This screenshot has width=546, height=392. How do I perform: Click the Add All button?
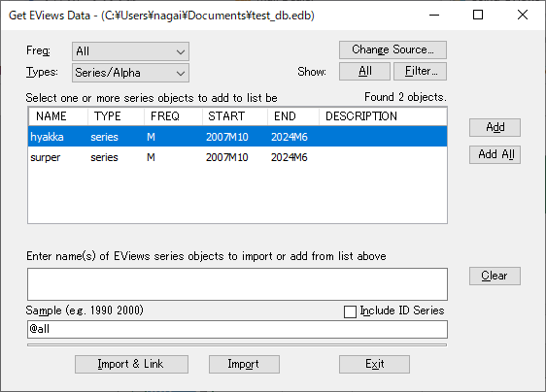click(x=495, y=154)
